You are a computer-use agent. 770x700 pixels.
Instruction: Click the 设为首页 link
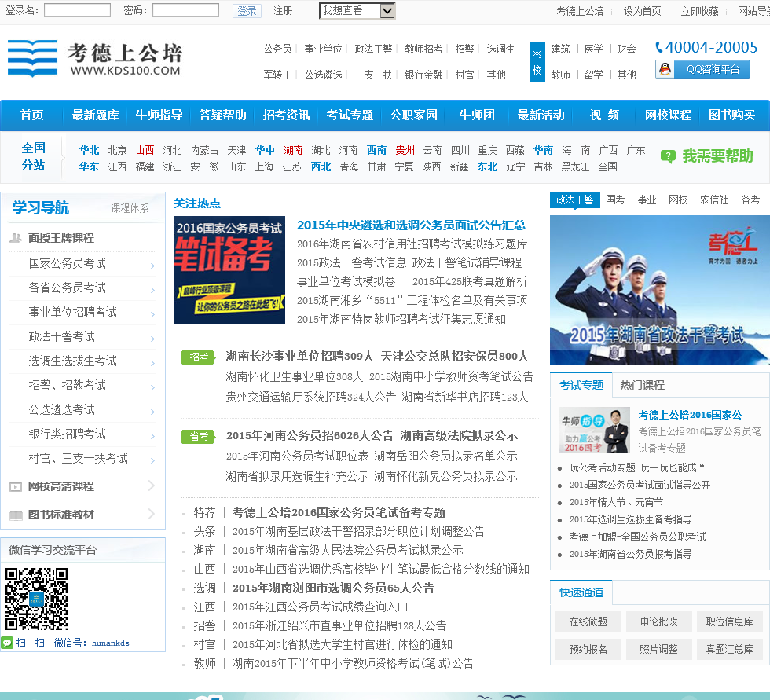pyautogui.click(x=643, y=11)
